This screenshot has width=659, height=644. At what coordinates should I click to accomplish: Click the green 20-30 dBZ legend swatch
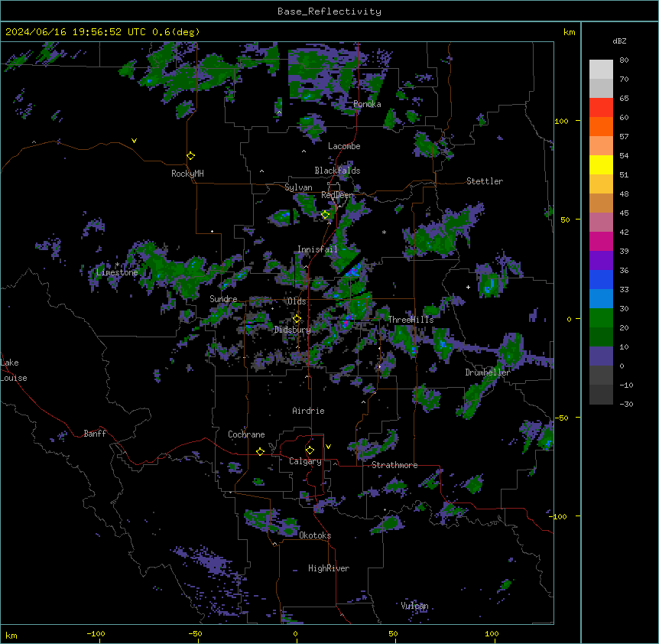point(601,318)
